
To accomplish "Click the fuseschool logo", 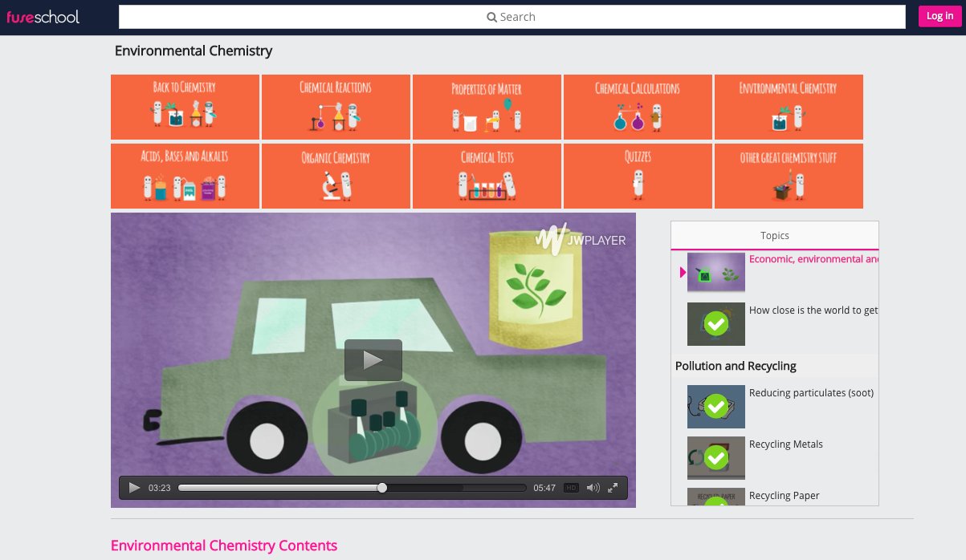I will pos(43,16).
